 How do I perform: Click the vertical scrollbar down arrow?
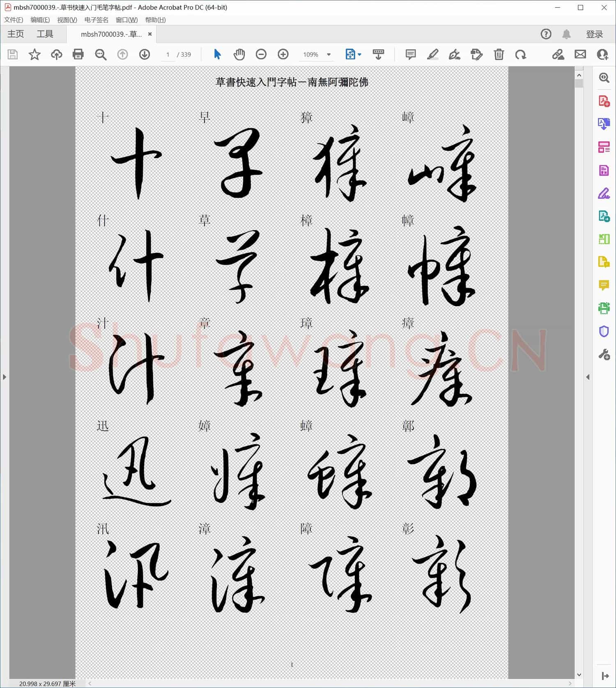click(579, 674)
